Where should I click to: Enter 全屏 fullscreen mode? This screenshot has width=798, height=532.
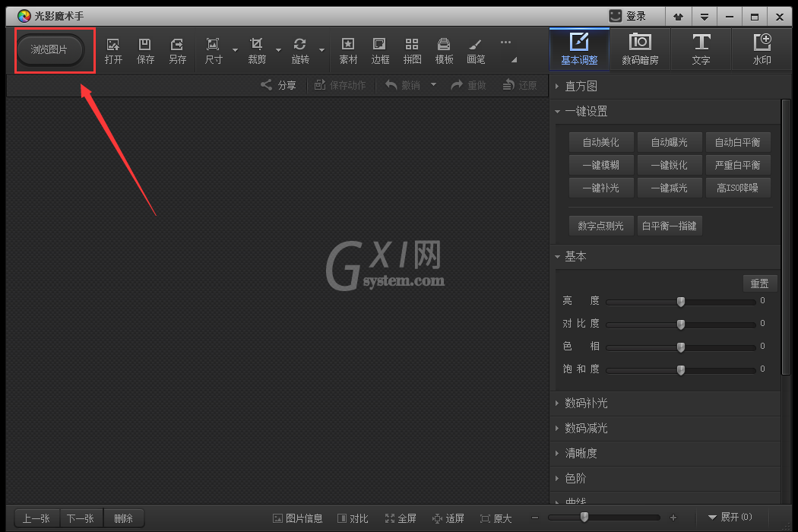[401, 518]
